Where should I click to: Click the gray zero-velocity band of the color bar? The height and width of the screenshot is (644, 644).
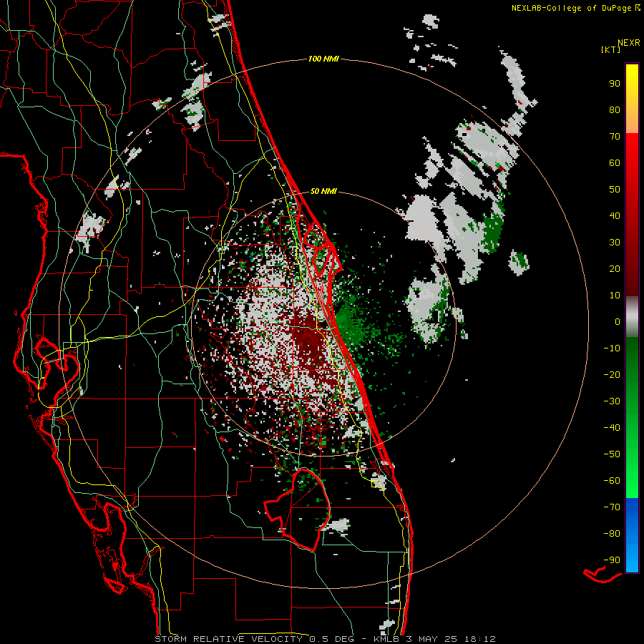632,317
